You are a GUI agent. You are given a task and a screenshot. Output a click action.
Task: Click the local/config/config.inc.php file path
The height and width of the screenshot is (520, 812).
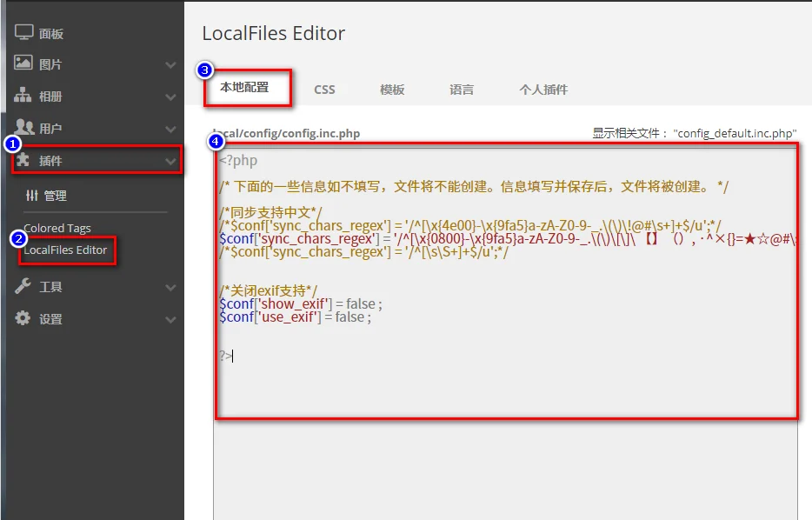coord(286,133)
